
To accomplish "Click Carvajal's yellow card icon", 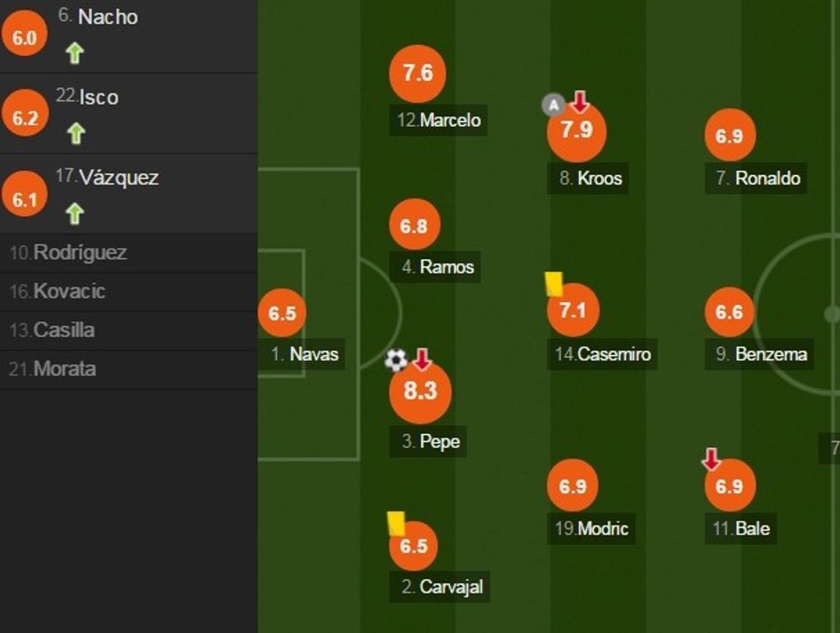I will [x=396, y=523].
